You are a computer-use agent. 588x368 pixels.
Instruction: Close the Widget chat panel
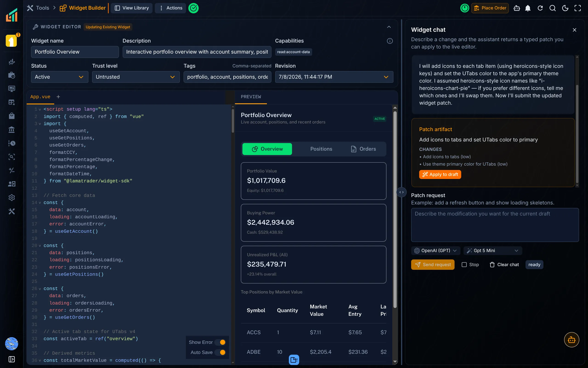coord(574,30)
